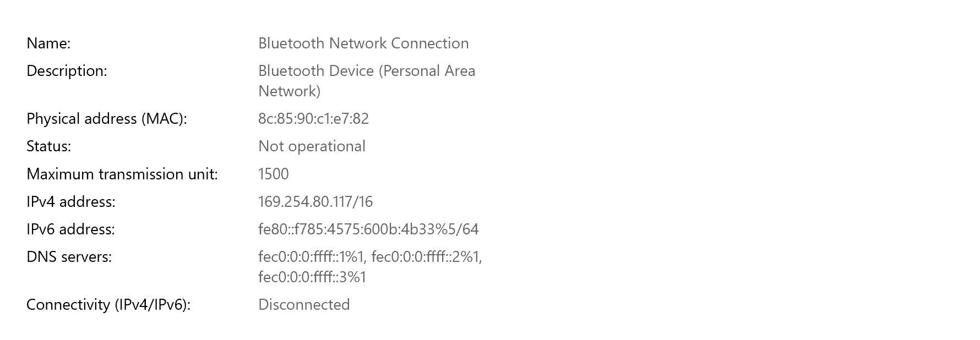Select the MTU value 1500

[273, 174]
